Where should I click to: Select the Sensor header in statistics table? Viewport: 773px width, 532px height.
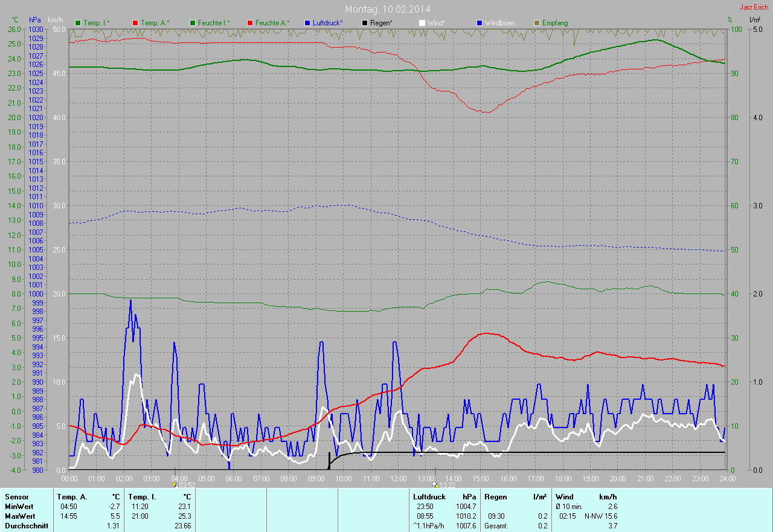coord(16,497)
